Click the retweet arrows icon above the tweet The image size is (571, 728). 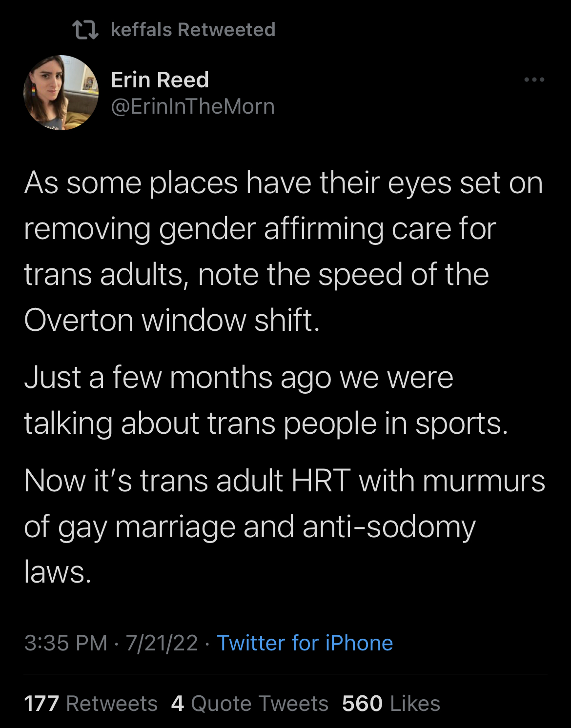85,30
